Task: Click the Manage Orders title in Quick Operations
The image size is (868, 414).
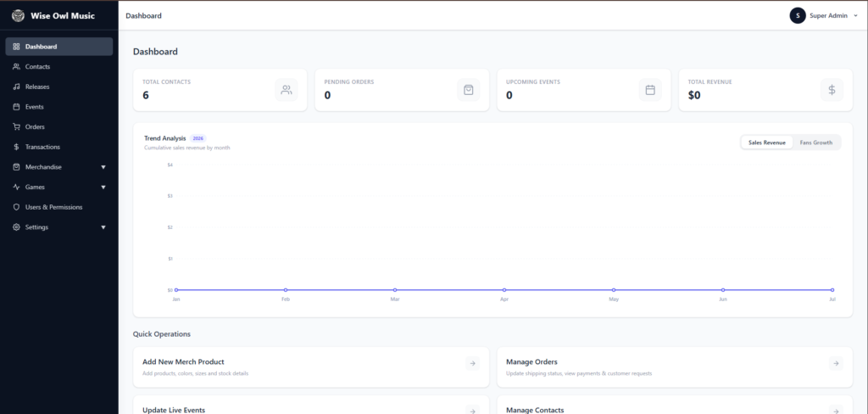Action: tap(531, 362)
